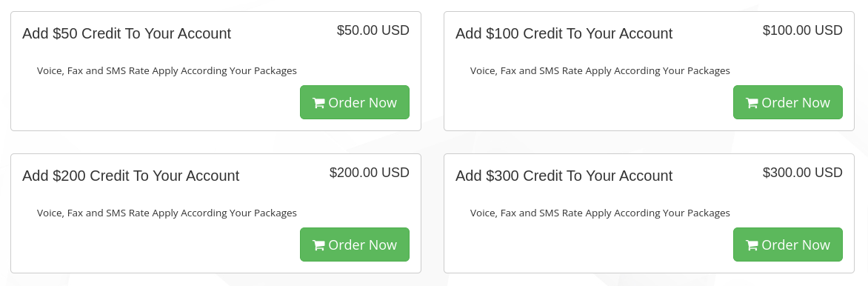
Task: Click cart icon in $100 credit Order Now button
Action: (x=752, y=103)
